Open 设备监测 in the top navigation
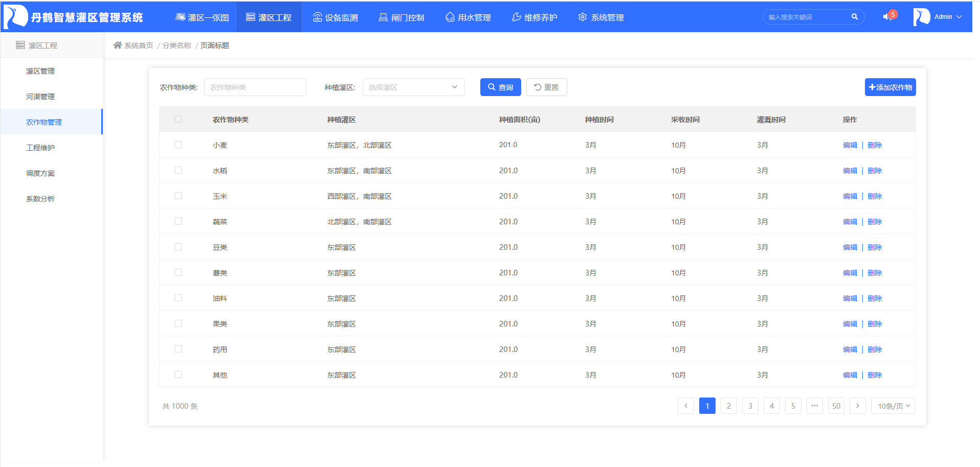The width and height of the screenshot is (980, 467). coord(335,17)
